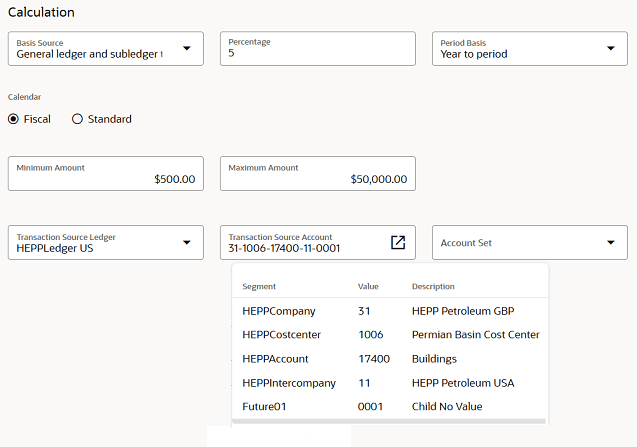Open the Transaction Source Account popup icon
This screenshot has height=447, width=637.
click(397, 242)
